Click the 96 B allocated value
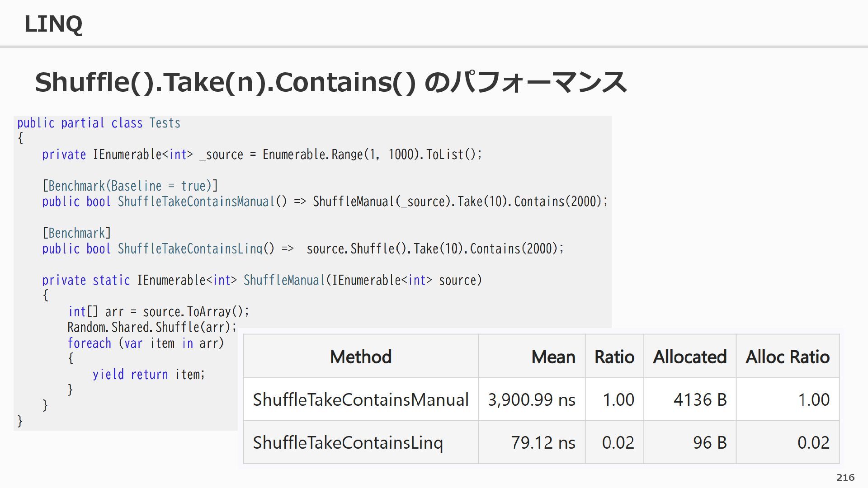Image resolution: width=868 pixels, height=488 pixels. coord(709,442)
